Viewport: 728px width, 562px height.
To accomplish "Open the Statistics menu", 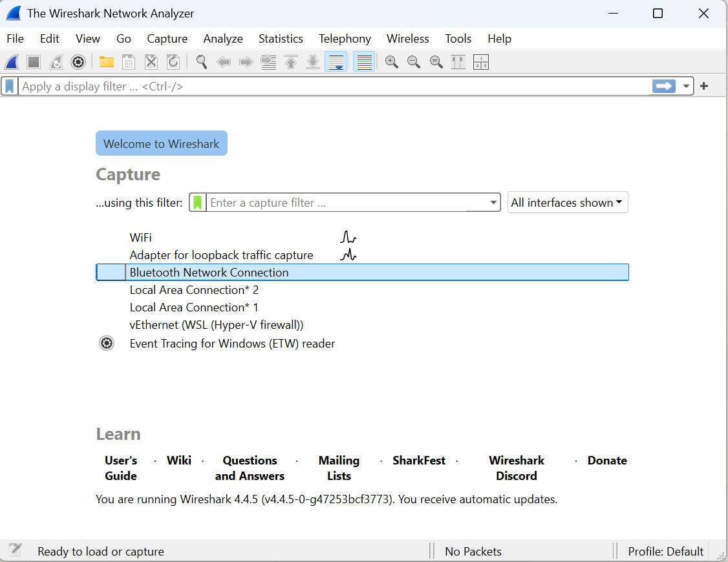I will pyautogui.click(x=281, y=39).
